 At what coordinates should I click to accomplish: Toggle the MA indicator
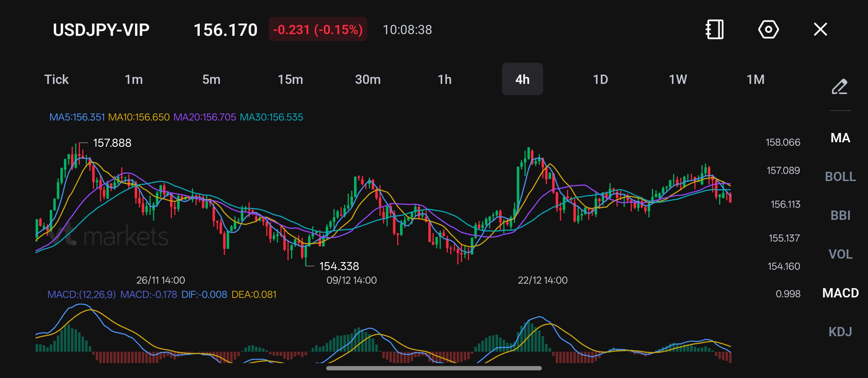[x=840, y=138]
